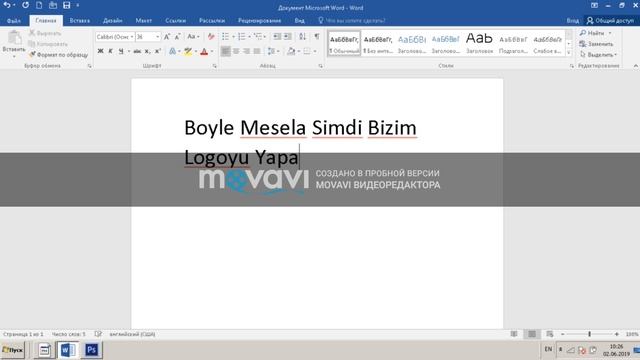The width and height of the screenshot is (640, 360).
Task: Increase the font size with enlarge A icon
Action: pos(167,37)
